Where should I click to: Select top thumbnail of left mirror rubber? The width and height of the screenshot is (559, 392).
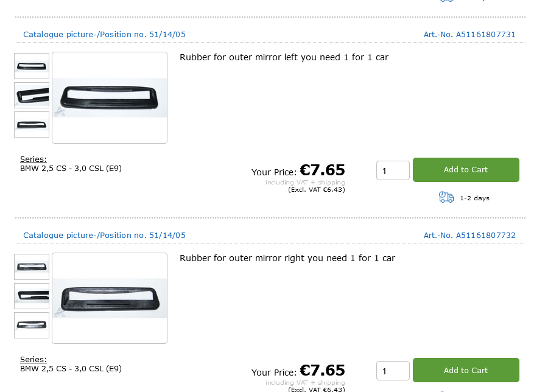(32, 66)
